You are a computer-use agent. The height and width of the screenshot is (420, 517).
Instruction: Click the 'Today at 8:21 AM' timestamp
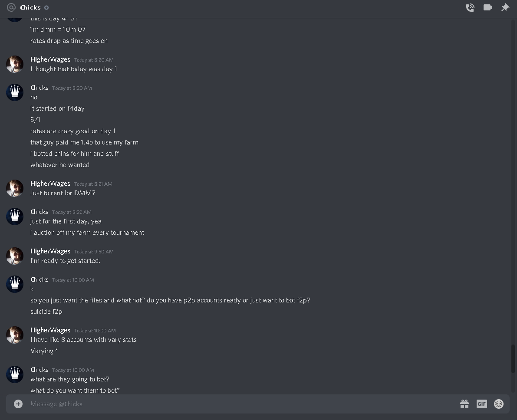pyautogui.click(x=93, y=184)
